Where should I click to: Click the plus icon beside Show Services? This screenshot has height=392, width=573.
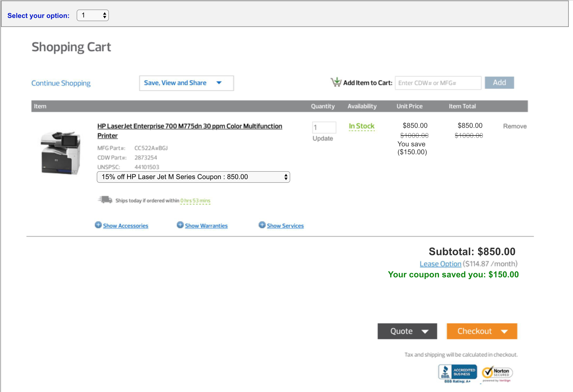click(262, 225)
